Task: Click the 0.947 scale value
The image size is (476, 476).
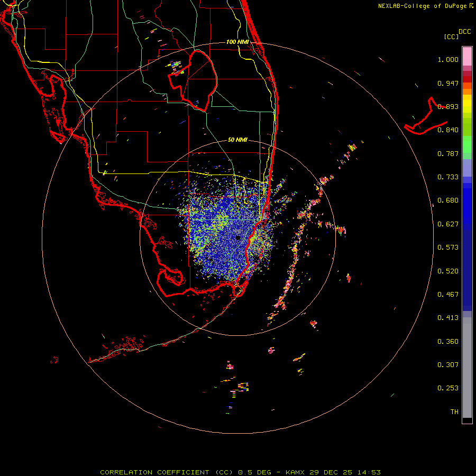Action: tap(448, 83)
